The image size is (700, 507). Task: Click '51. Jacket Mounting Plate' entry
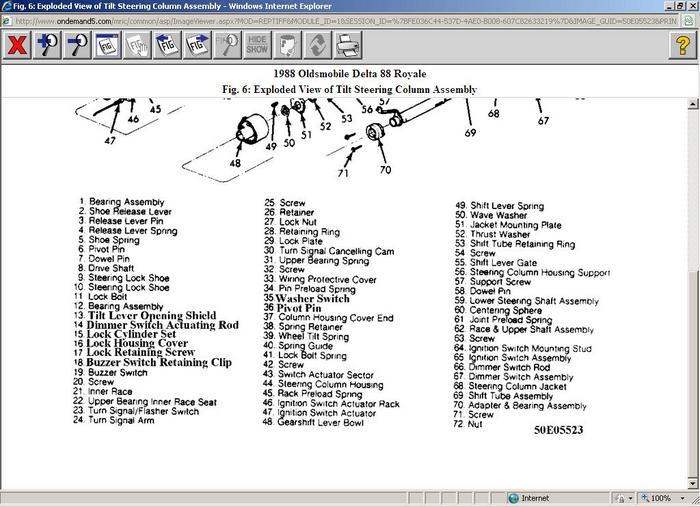pos(508,225)
